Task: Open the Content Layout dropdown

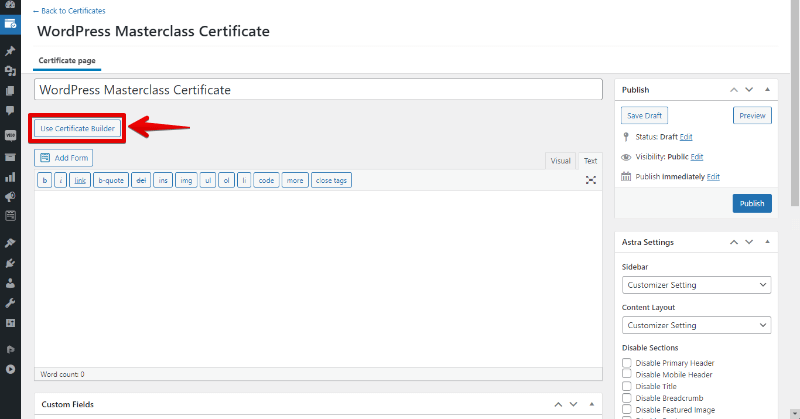Action: [696, 325]
